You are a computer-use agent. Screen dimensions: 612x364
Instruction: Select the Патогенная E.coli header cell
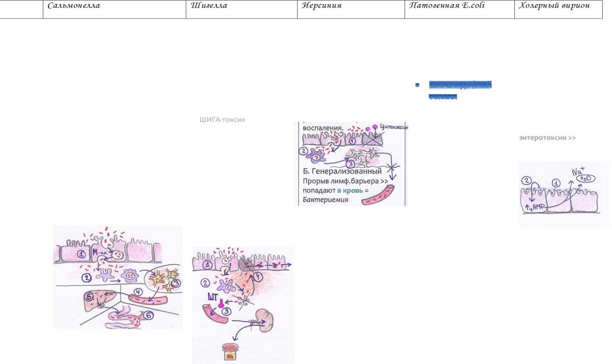(x=459, y=9)
